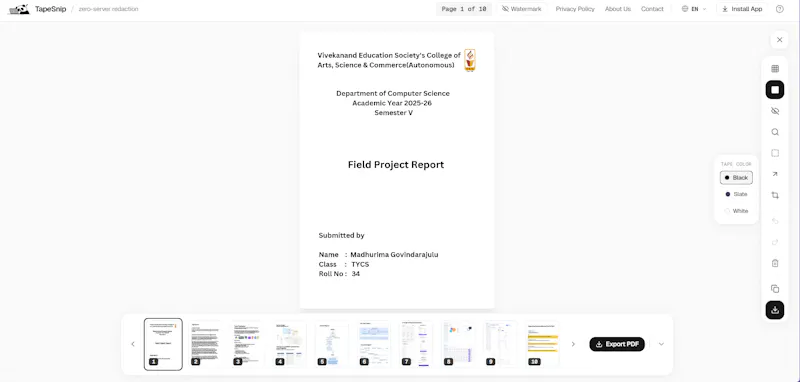The width and height of the screenshot is (800, 382).
Task: Open the Contact link
Action: pos(652,9)
